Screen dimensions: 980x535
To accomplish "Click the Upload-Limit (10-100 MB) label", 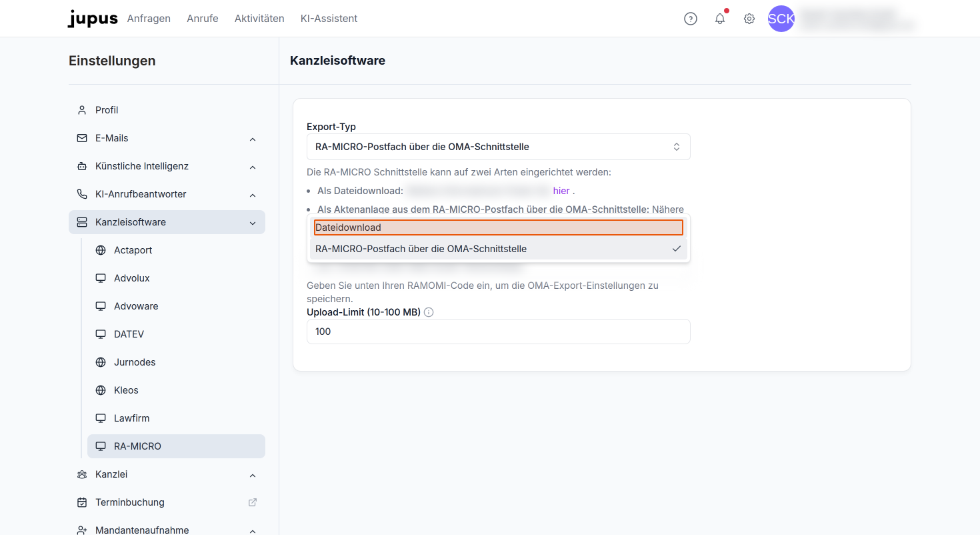I will (x=363, y=312).
